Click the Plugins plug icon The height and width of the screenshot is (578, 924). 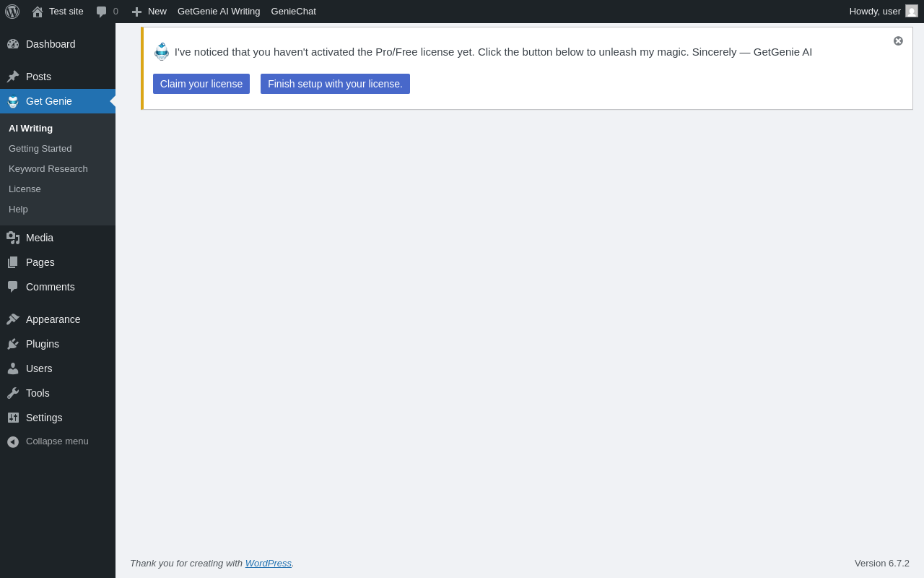pos(13,344)
